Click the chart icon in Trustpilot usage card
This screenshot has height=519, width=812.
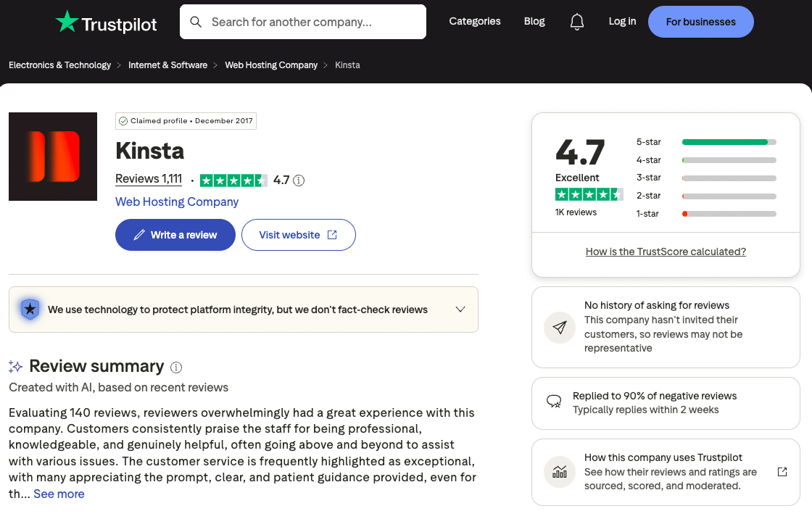pyautogui.click(x=559, y=472)
